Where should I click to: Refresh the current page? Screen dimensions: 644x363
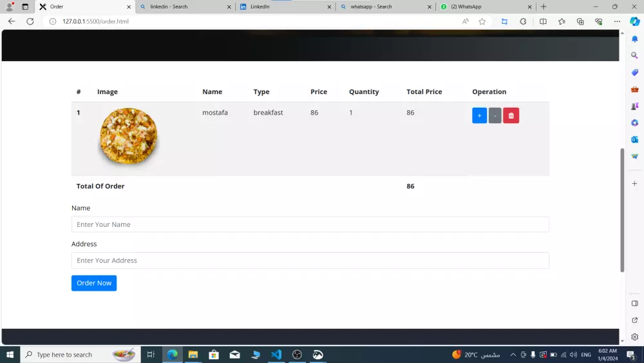click(30, 21)
